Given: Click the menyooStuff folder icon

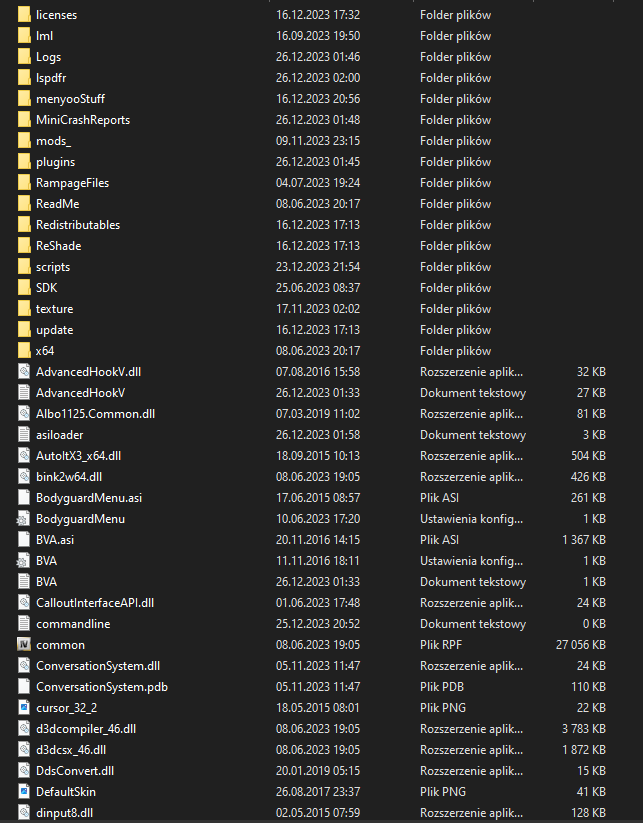Looking at the screenshot, I should (x=24, y=99).
